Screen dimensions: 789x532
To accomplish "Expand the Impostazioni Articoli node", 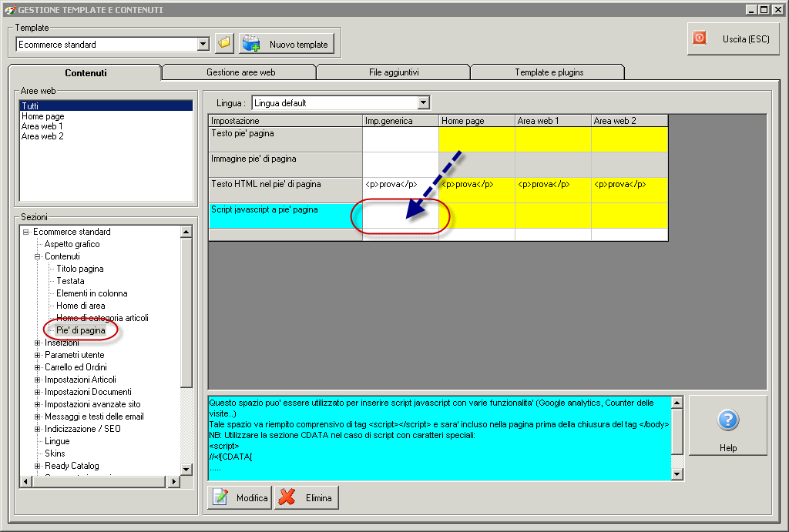I will pos(37,380).
